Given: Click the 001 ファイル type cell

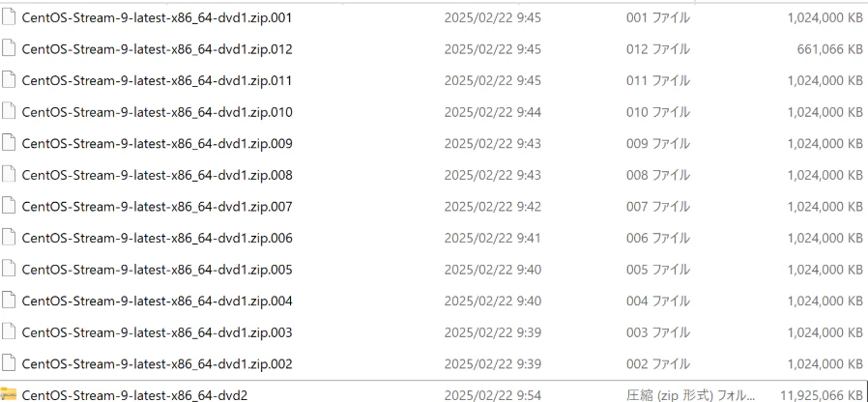Looking at the screenshot, I should (x=658, y=17).
